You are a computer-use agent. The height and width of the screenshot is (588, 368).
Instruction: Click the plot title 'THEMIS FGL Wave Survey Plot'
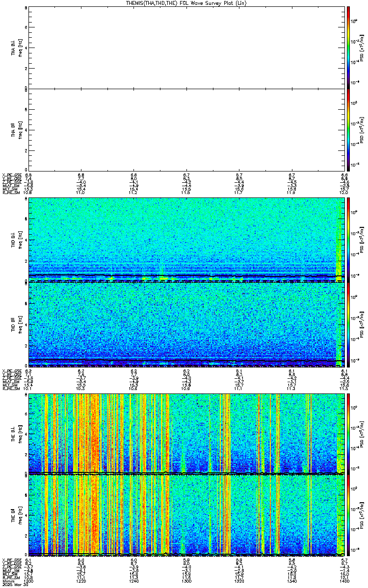(185, 3)
